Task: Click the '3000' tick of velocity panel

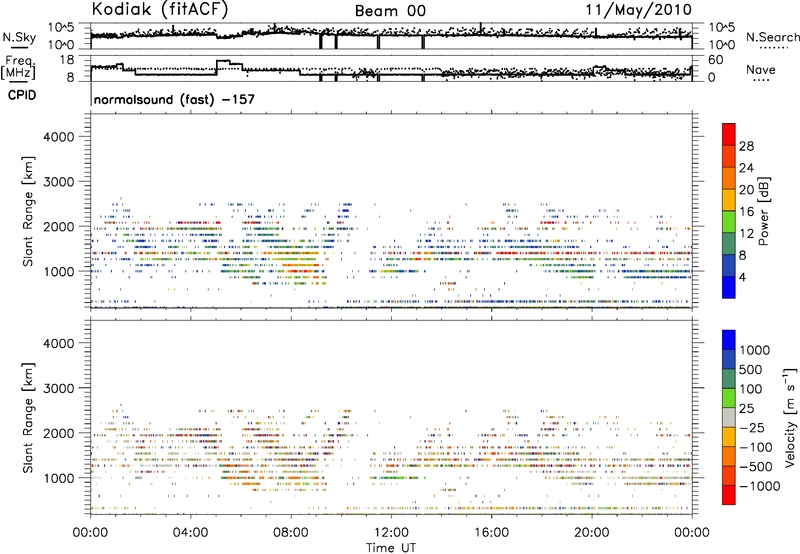Action: pyautogui.click(x=59, y=388)
